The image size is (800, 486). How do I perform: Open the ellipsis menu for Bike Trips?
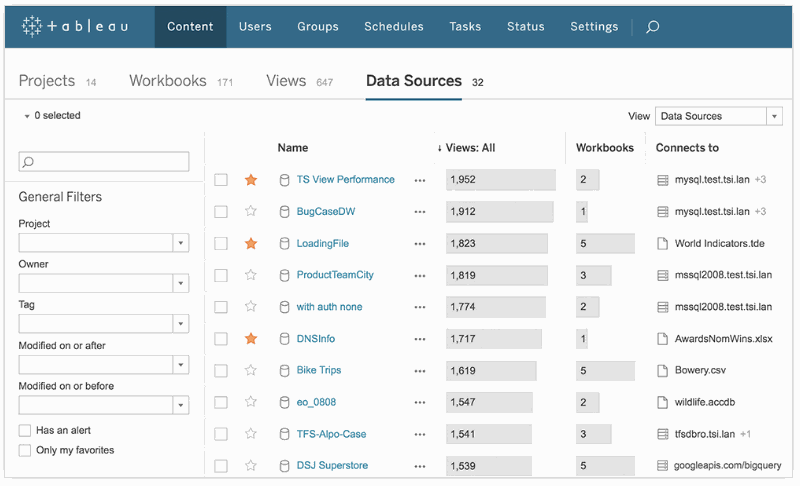point(420,371)
